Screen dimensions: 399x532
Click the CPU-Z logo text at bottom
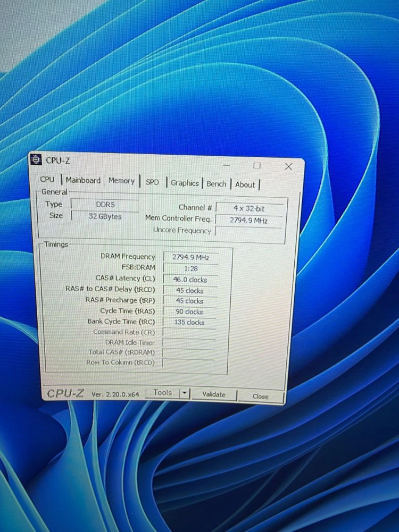[x=65, y=393]
